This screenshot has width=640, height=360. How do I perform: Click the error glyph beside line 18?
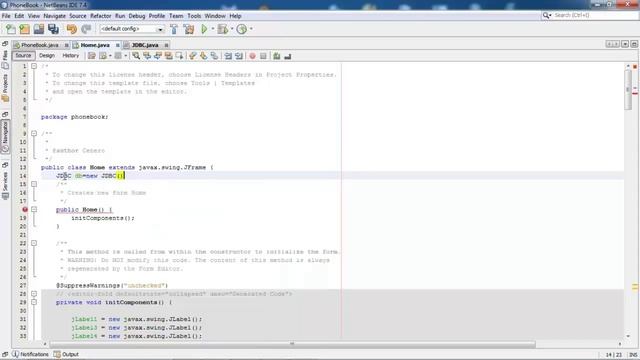tap(25, 209)
